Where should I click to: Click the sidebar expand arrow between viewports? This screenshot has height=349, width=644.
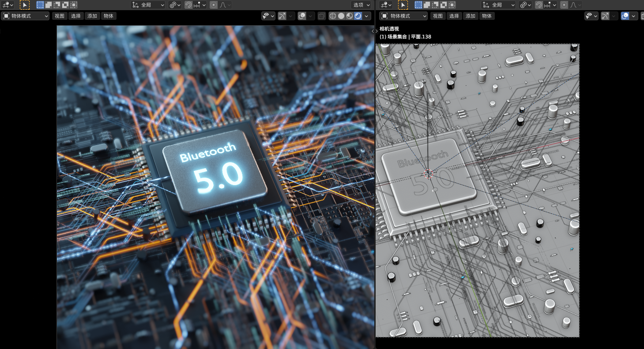374,31
